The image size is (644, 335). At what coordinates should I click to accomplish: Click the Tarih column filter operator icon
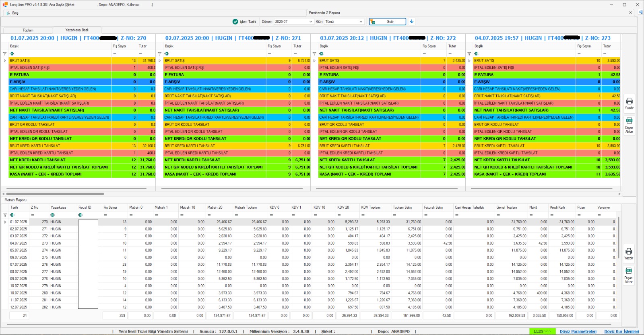pos(12,215)
